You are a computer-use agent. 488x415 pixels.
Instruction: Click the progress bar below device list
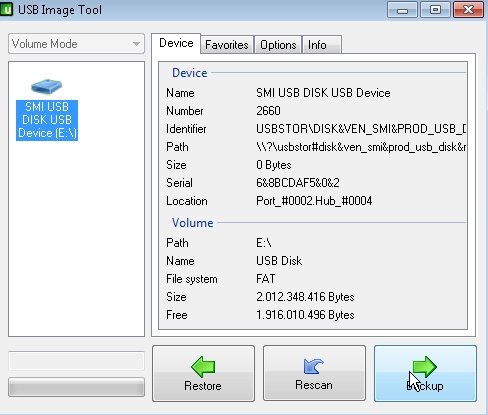click(x=76, y=387)
